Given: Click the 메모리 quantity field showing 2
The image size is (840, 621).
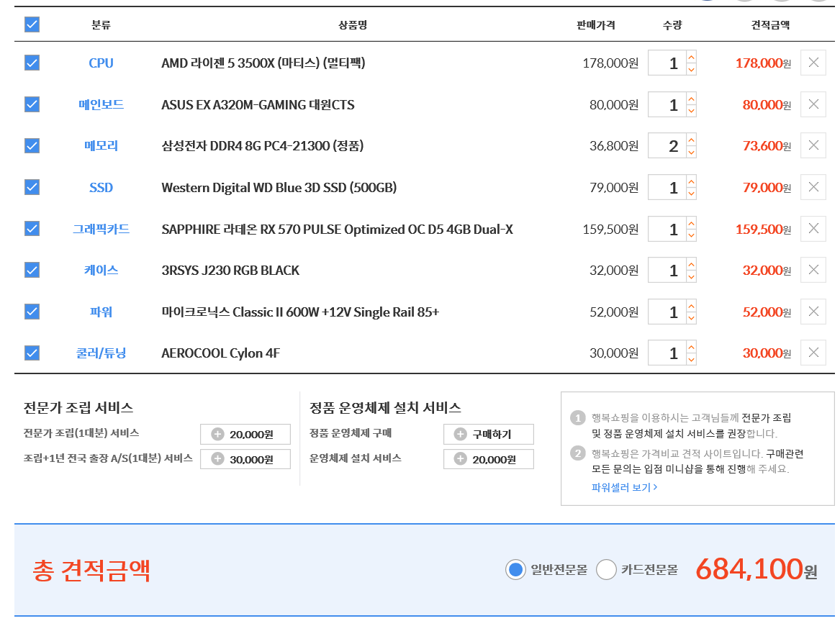Looking at the screenshot, I should coord(667,145).
